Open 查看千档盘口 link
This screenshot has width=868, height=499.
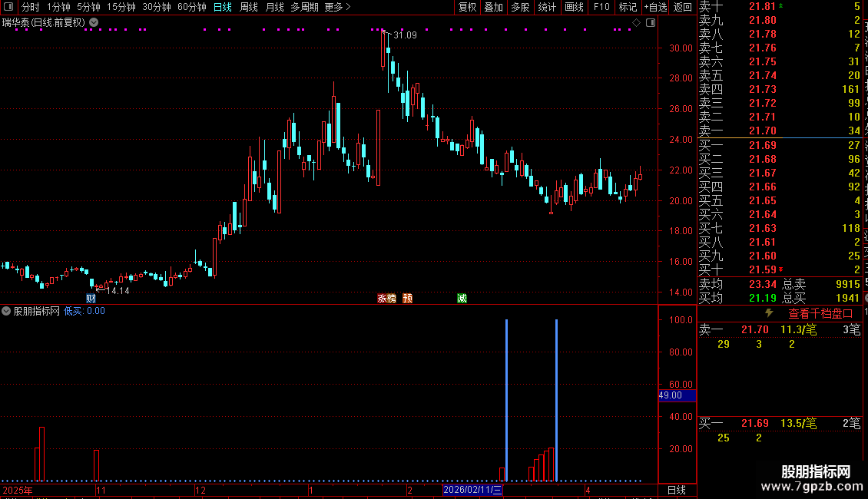tap(820, 314)
